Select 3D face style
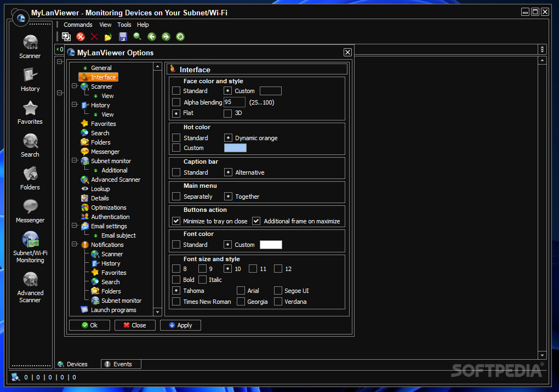The width and height of the screenshot is (559, 392). pyautogui.click(x=227, y=113)
